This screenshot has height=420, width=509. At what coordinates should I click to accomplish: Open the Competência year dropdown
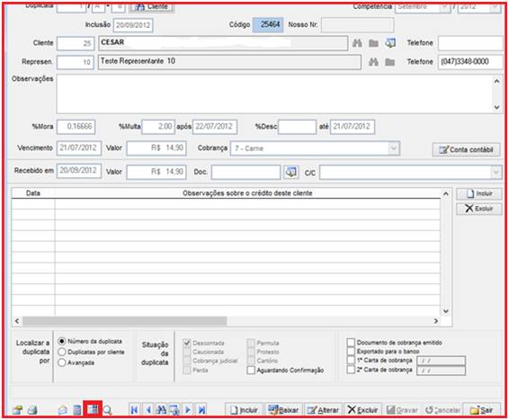coord(495,7)
